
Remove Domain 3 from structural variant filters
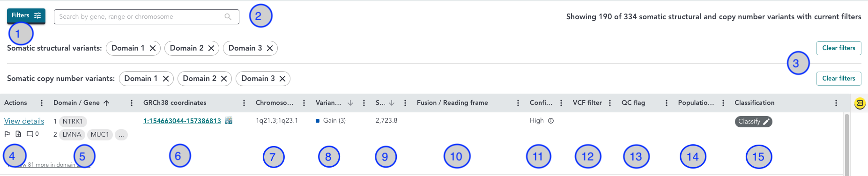pyautogui.click(x=270, y=48)
